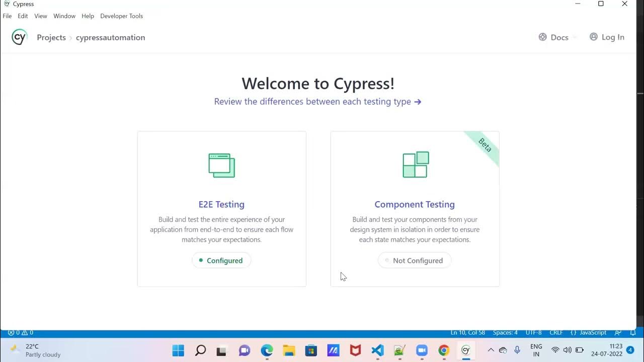Click the Log In user avatar icon
This screenshot has height=362, width=644.
click(x=594, y=37)
